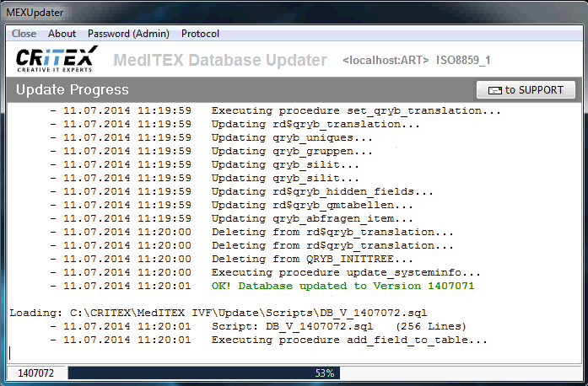Image resolution: width=588 pixels, height=386 pixels.
Task: Click the Close menu item
Action: pyautogui.click(x=24, y=34)
